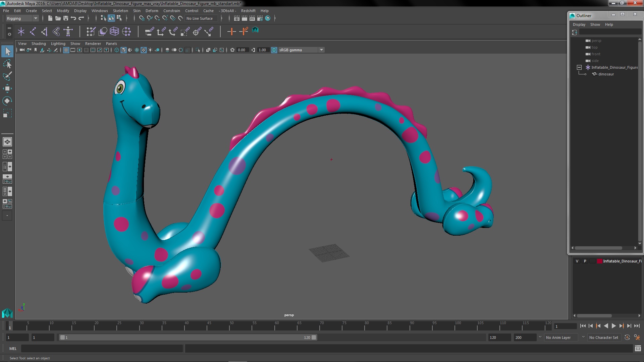
Task: Select the arrow Select tool
Action: (x=7, y=51)
